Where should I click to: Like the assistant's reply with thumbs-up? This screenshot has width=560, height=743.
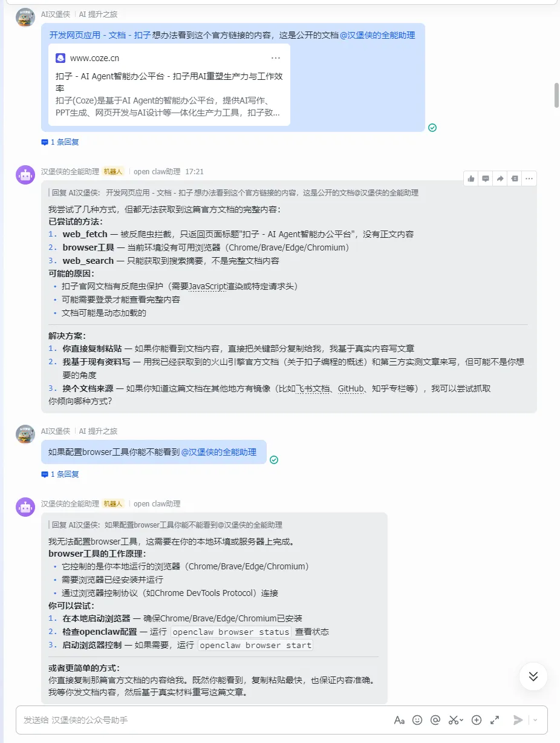[x=470, y=178]
